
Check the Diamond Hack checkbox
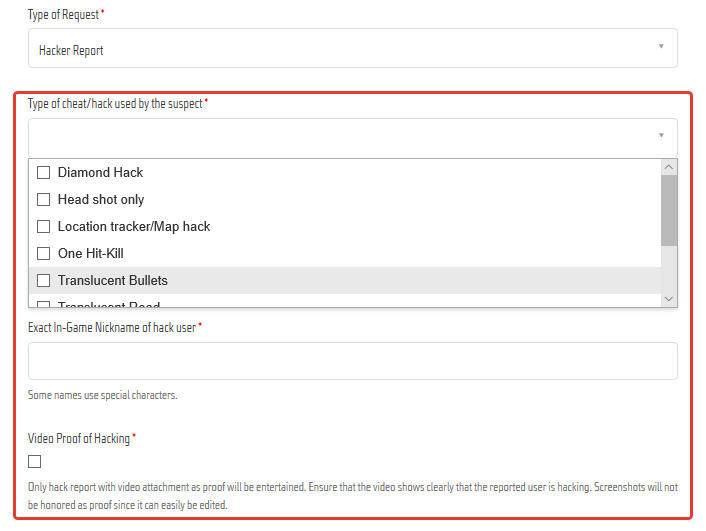[43, 172]
